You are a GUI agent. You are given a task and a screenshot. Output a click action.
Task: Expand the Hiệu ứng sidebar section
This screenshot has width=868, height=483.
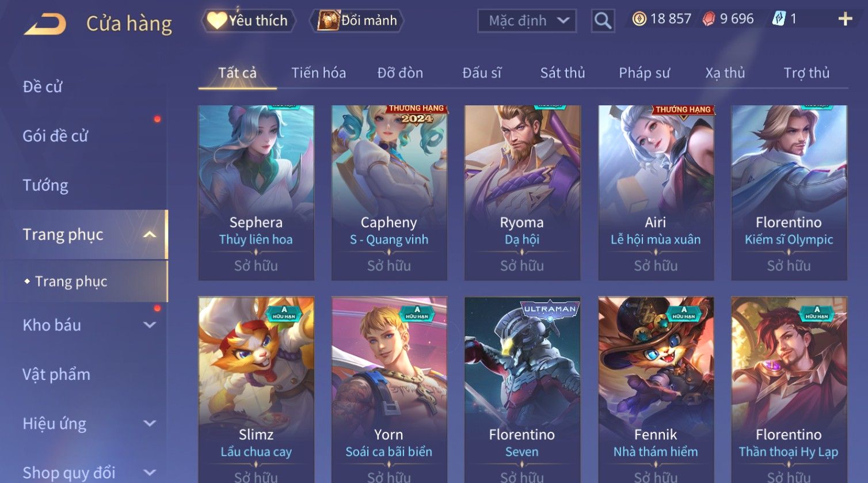(x=150, y=423)
